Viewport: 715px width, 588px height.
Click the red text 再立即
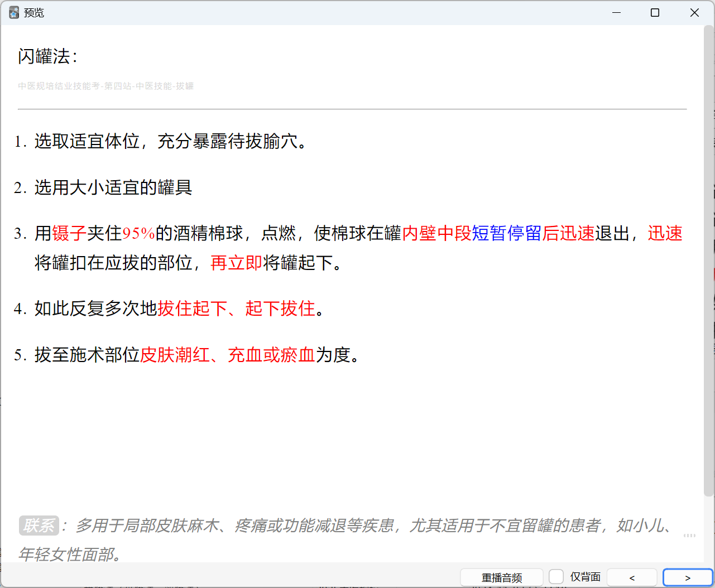click(x=237, y=263)
